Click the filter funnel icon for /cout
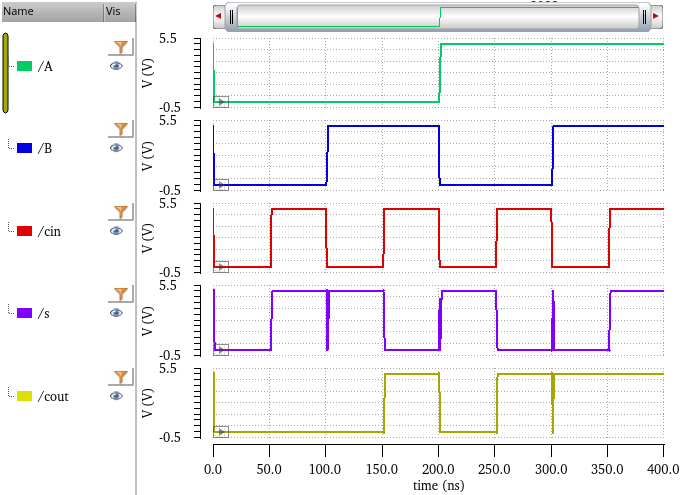Image resolution: width=684 pixels, height=495 pixels. [x=121, y=377]
